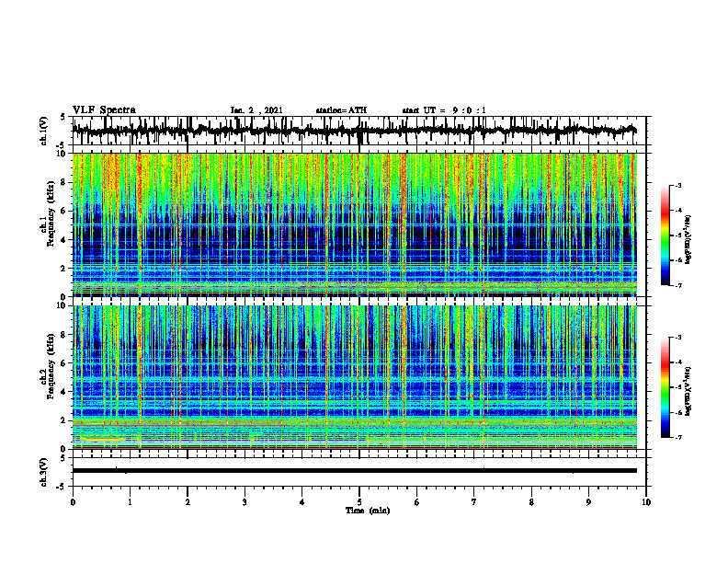Click the last time axis tick label "10"

click(x=646, y=502)
